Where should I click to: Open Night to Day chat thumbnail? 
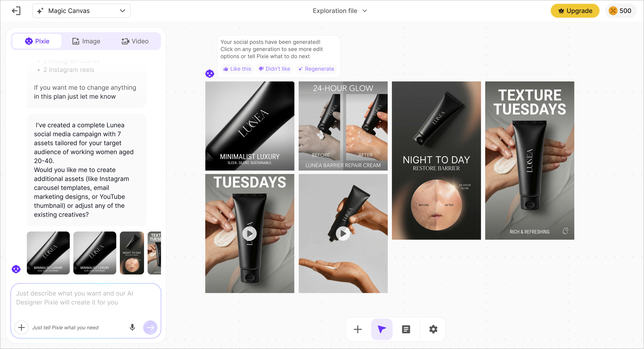(x=132, y=253)
